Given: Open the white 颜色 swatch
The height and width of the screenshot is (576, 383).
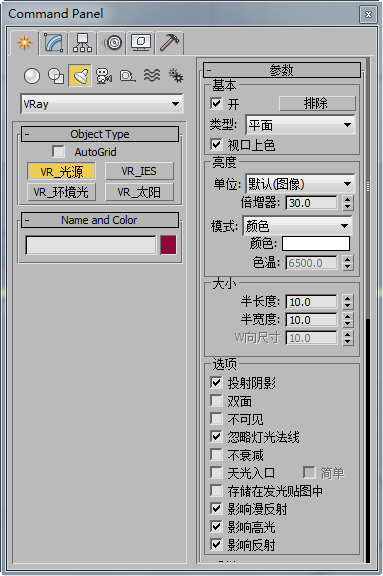Looking at the screenshot, I should click(x=316, y=244).
